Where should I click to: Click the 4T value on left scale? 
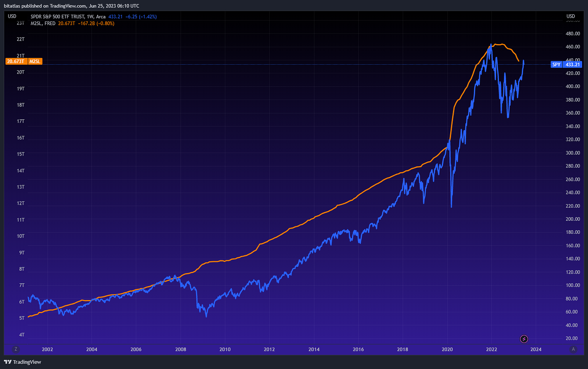22,335
